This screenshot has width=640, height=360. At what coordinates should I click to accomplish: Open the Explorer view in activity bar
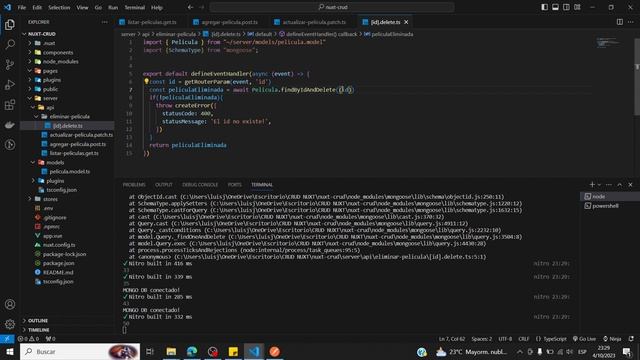[x=10, y=24]
